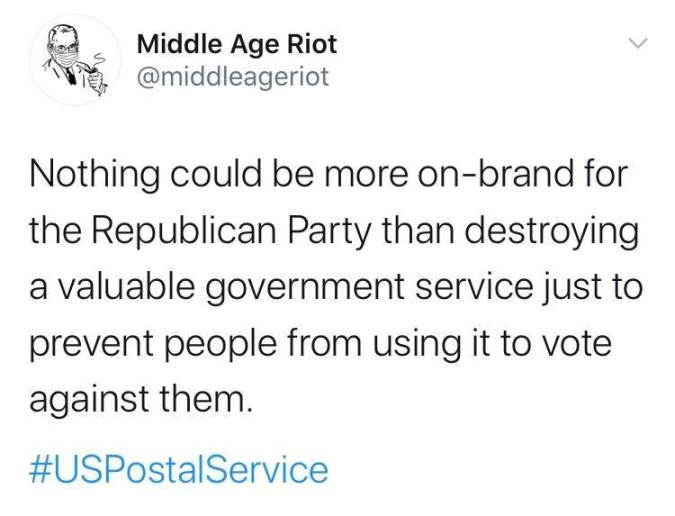Open the @middleageriot handle link
The width and height of the screenshot is (675, 516).
point(233,77)
